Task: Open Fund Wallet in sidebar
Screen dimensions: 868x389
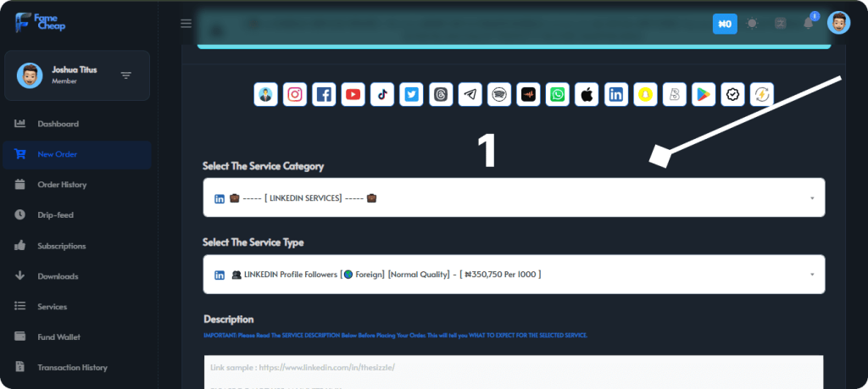Action: pos(76,337)
